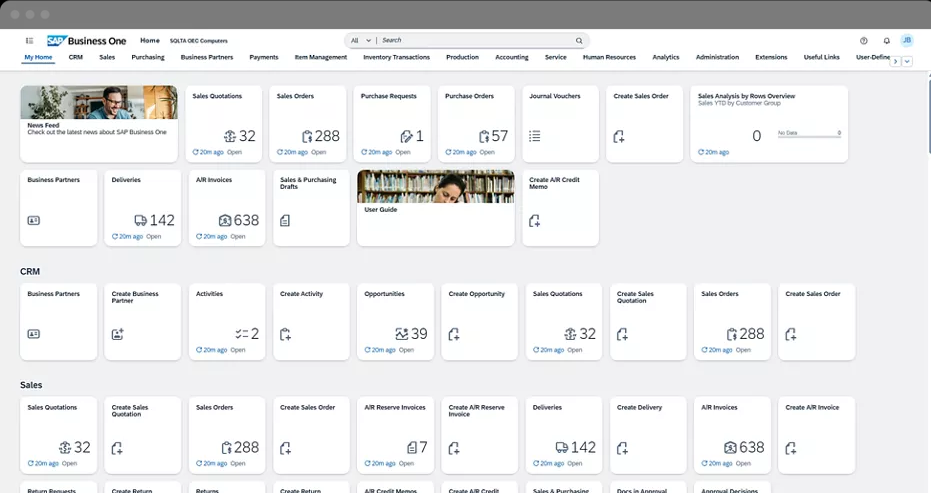Click the Journal Vouchers list icon
Screen dimensions: 931x495
[535, 136]
